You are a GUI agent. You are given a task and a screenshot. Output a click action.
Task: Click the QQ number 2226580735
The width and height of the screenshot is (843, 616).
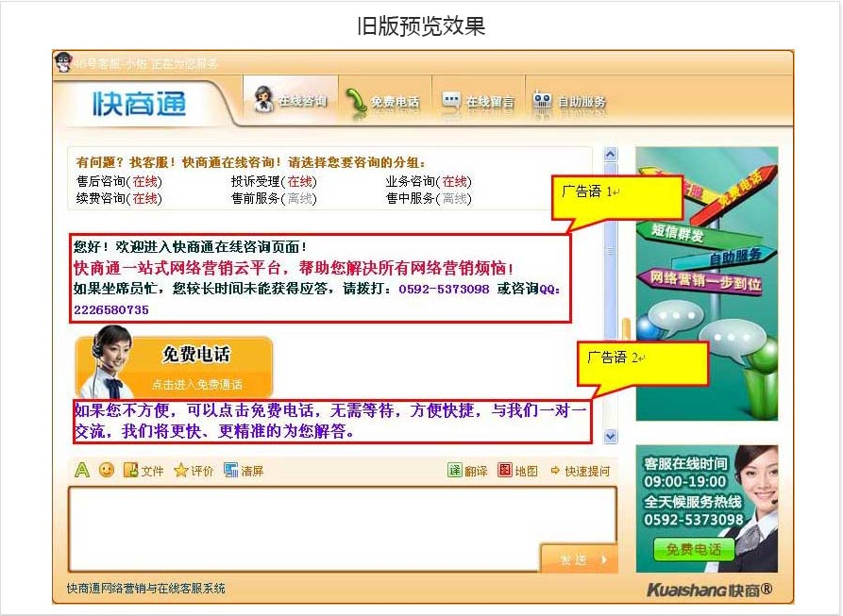111,309
